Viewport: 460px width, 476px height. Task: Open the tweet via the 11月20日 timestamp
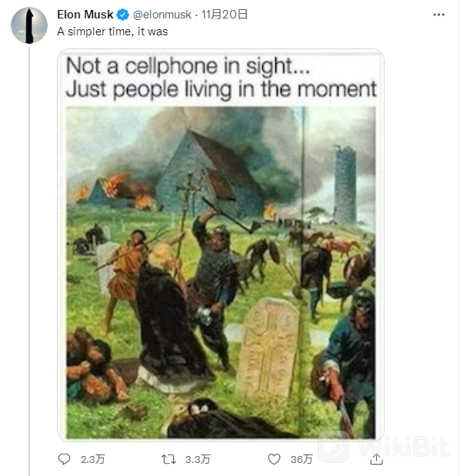(225, 15)
